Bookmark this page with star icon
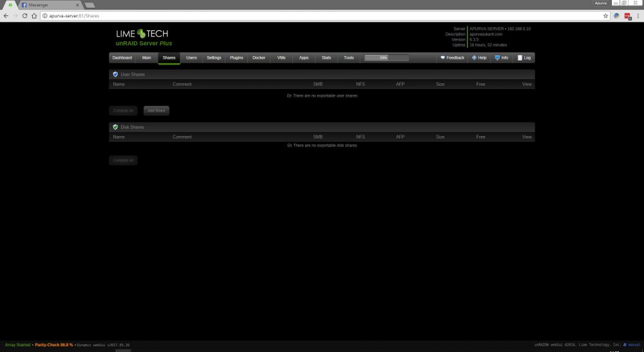The height and width of the screenshot is (352, 644). 605,16
